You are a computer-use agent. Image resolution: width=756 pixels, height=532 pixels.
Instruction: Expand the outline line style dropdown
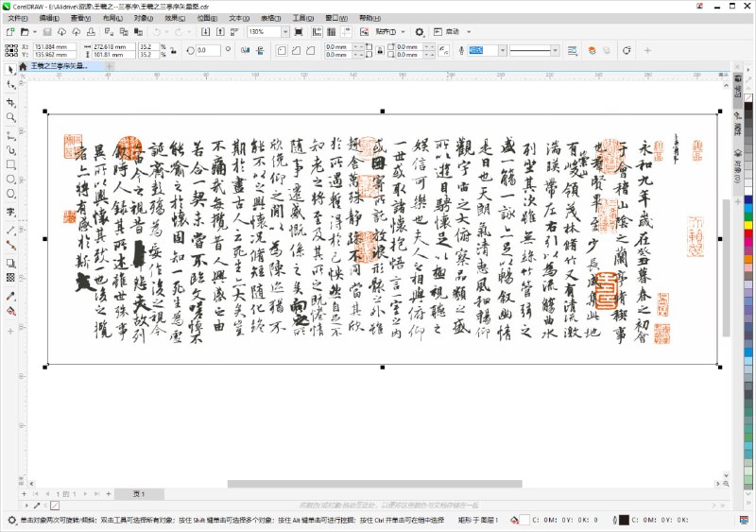point(556,49)
